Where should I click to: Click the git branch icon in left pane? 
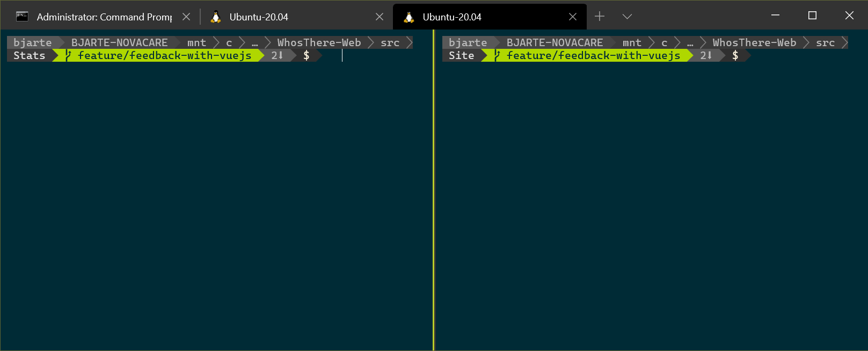click(x=68, y=55)
